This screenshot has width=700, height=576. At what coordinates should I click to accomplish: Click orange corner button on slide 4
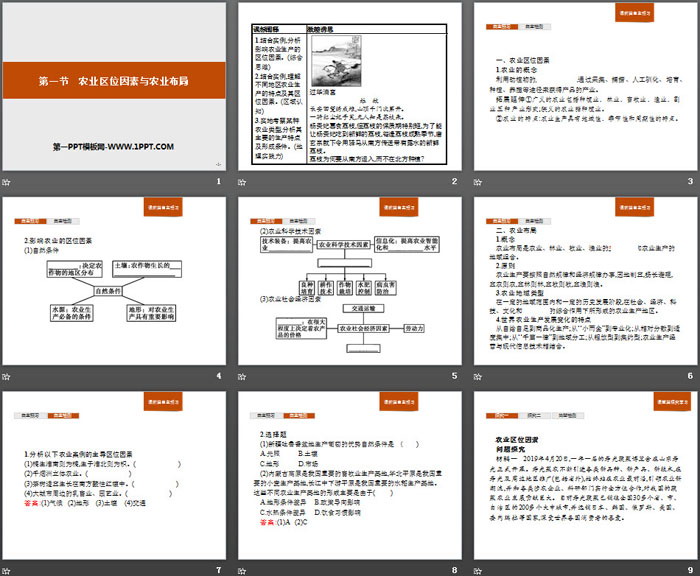pos(163,207)
